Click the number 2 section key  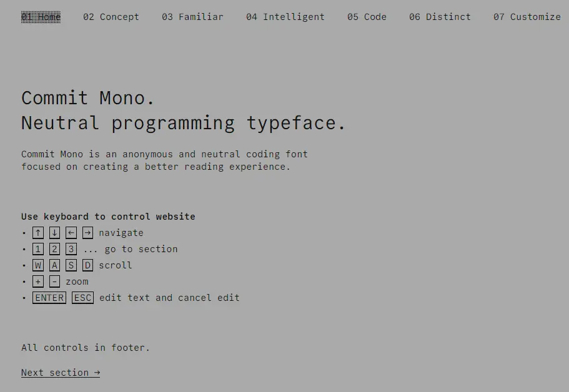click(54, 248)
